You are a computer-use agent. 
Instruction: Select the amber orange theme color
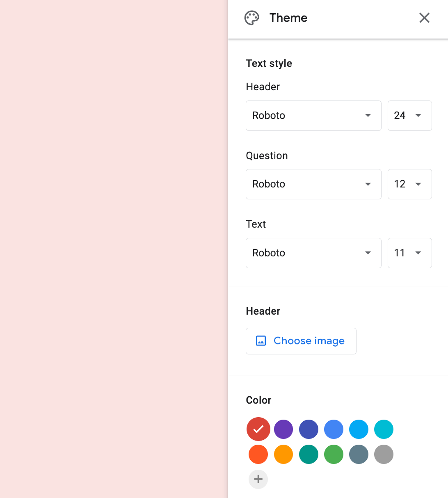[283, 455]
